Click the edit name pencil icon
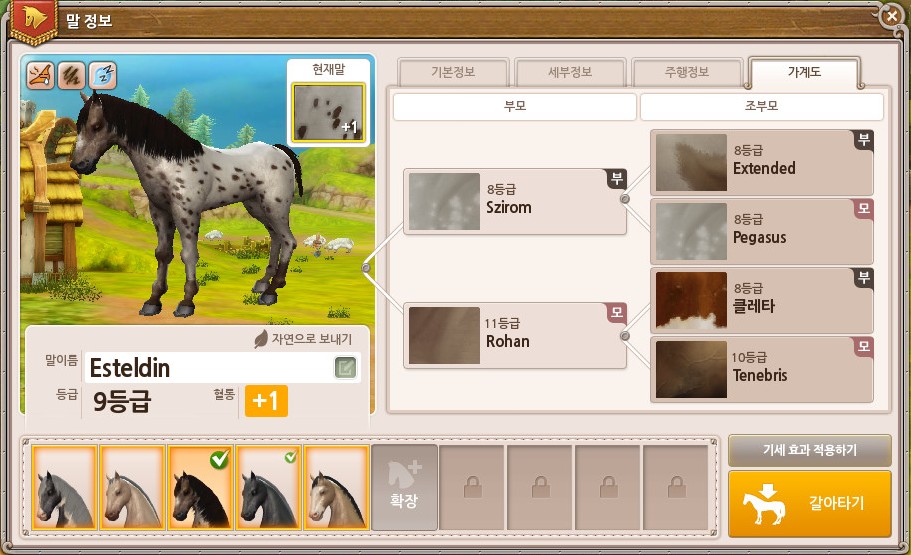Viewport: 911px width, 555px height. coord(345,367)
